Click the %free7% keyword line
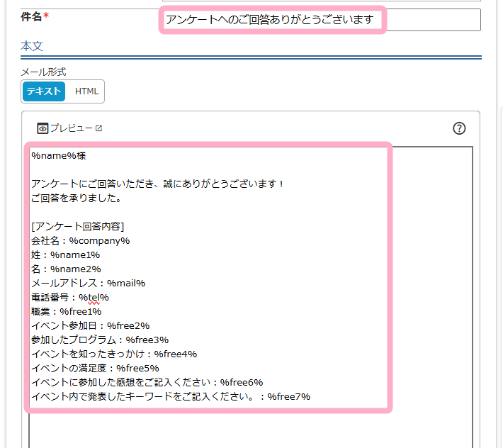 [171, 397]
